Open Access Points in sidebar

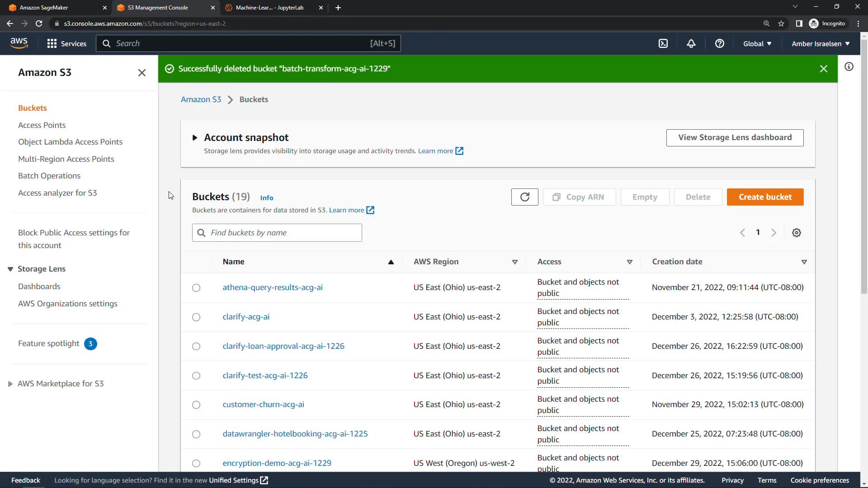pyautogui.click(x=42, y=125)
